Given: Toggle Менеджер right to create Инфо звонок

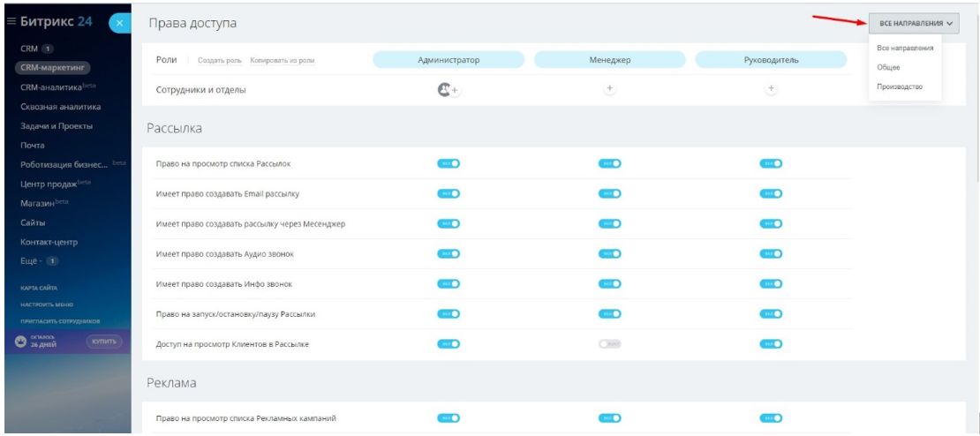Looking at the screenshot, I should point(609,283).
